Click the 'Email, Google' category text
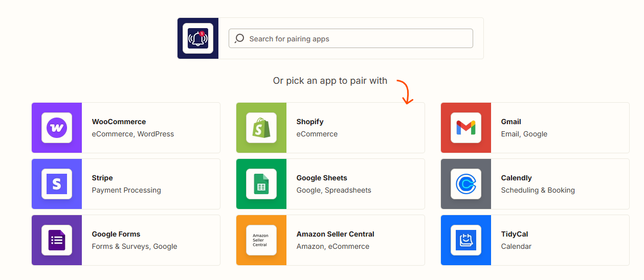Image resolution: width=644 pixels, height=280 pixels. pos(524,134)
